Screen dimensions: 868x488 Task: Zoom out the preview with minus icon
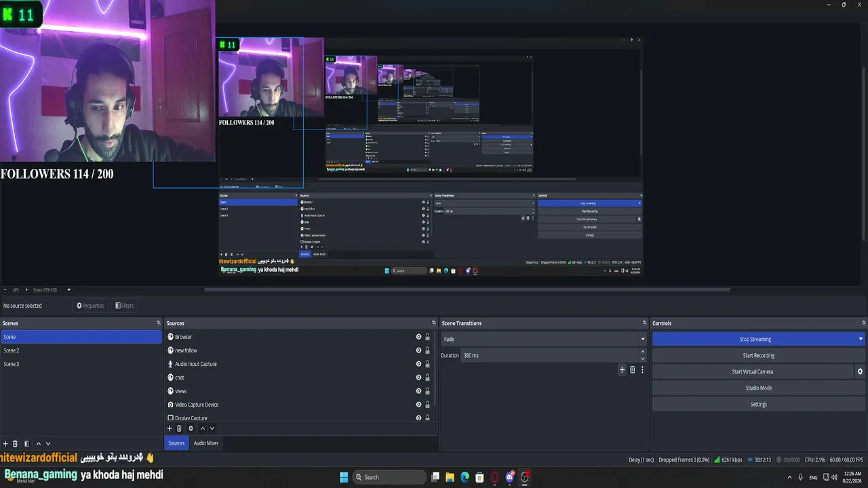click(x=5, y=289)
